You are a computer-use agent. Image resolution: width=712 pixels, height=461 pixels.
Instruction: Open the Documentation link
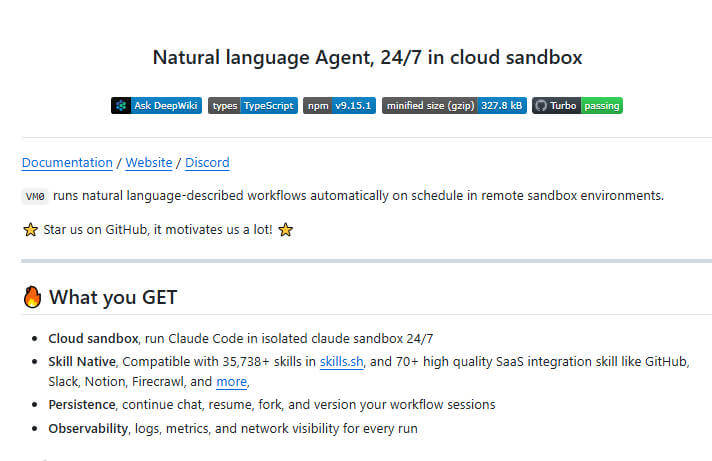pyautogui.click(x=67, y=163)
